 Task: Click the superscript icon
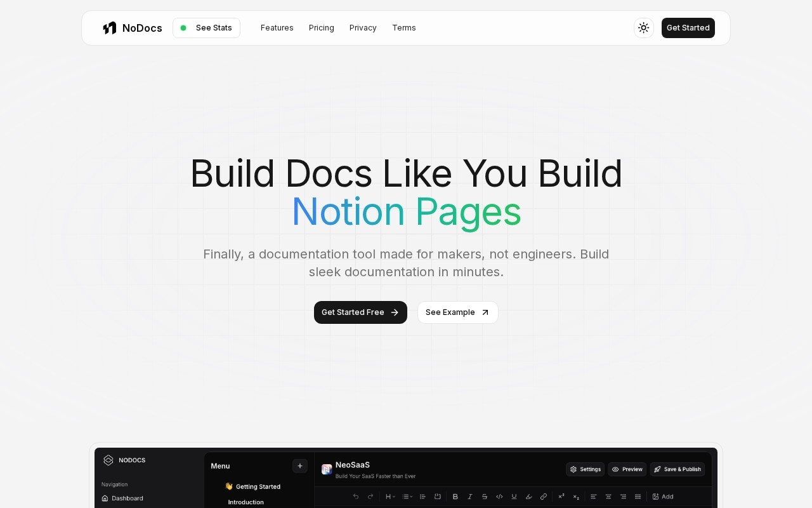561,497
